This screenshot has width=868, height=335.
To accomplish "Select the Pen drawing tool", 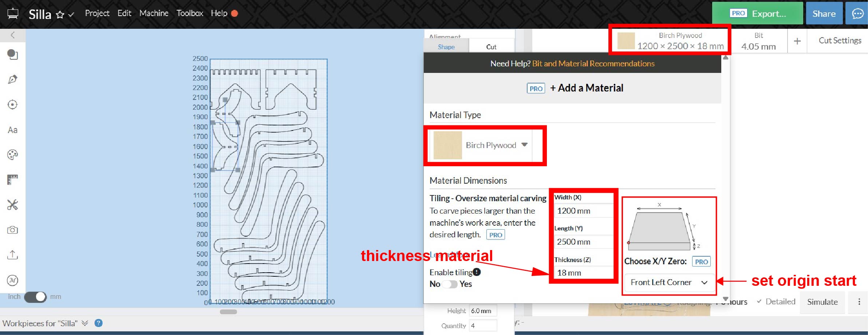I will click(12, 79).
